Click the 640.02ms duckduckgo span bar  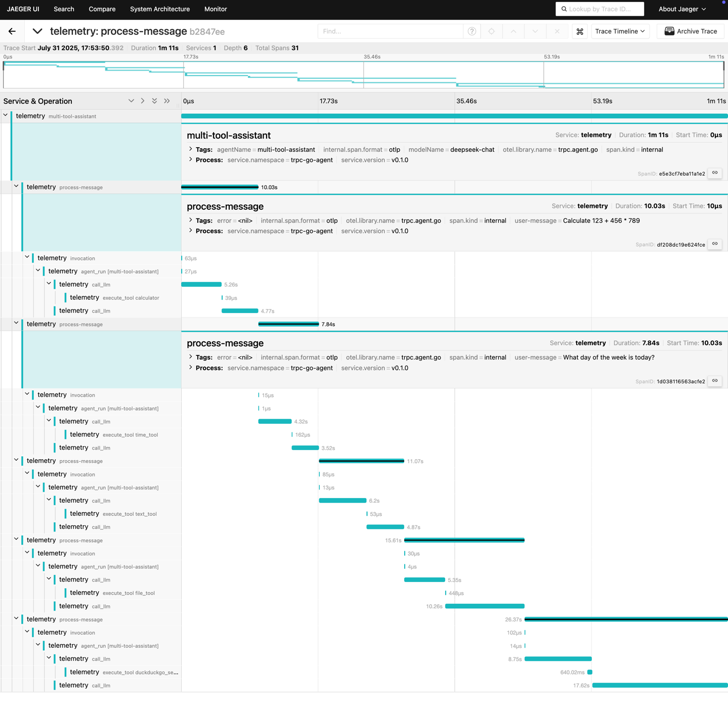coord(590,672)
